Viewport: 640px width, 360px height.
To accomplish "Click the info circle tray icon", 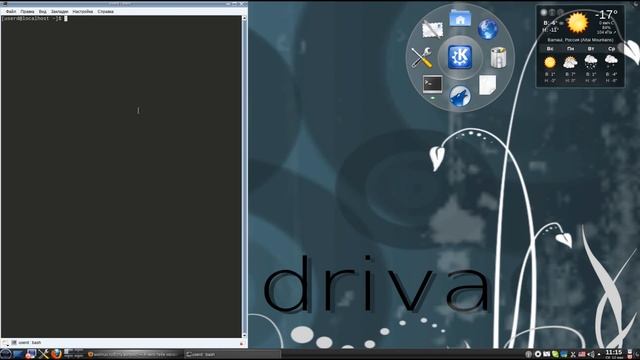I will pos(528,354).
